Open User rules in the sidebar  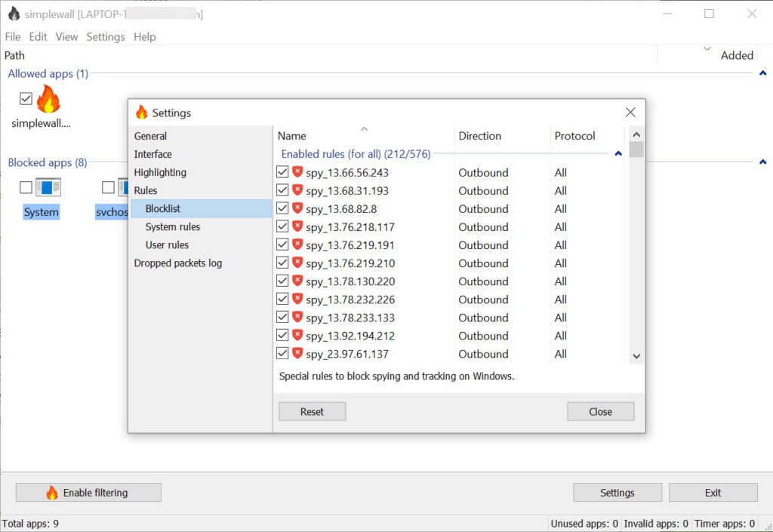[x=167, y=244]
